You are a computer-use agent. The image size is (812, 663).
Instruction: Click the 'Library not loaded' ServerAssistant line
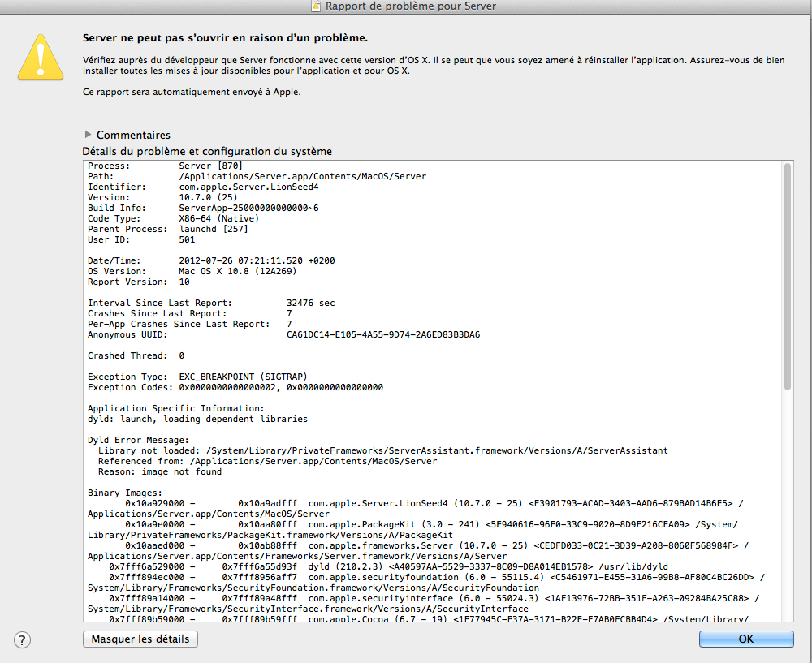[x=383, y=451]
